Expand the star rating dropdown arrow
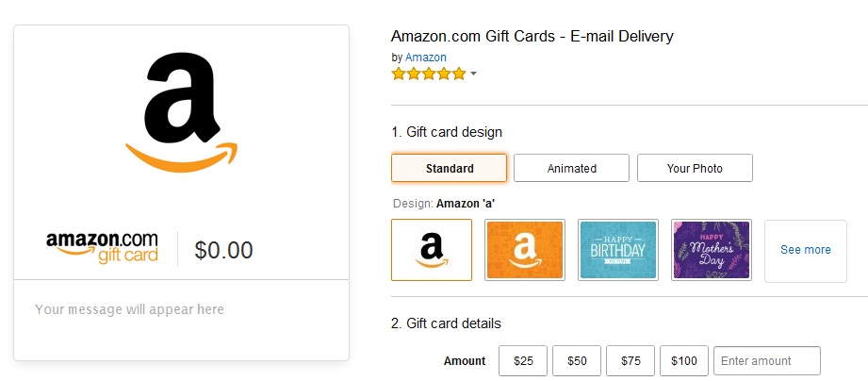 [x=473, y=74]
